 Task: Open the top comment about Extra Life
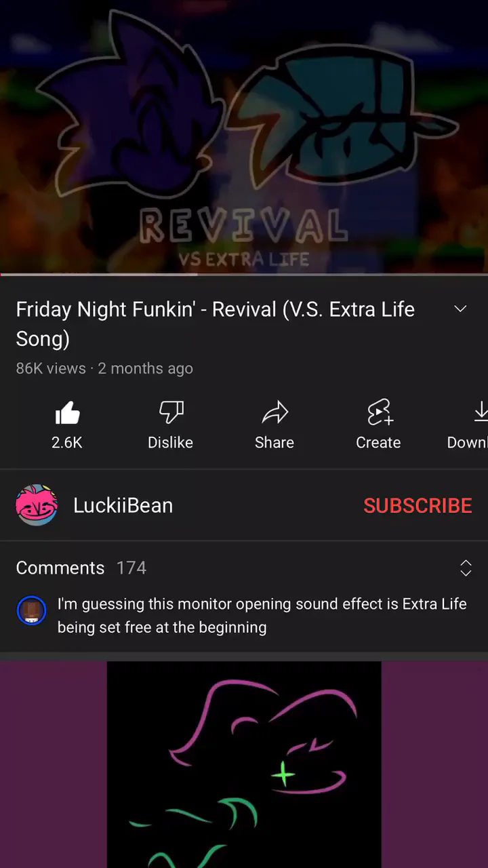click(262, 615)
